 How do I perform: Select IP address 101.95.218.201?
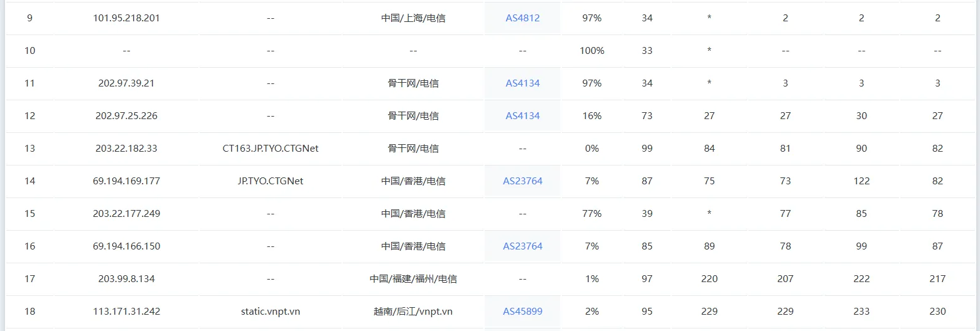126,18
